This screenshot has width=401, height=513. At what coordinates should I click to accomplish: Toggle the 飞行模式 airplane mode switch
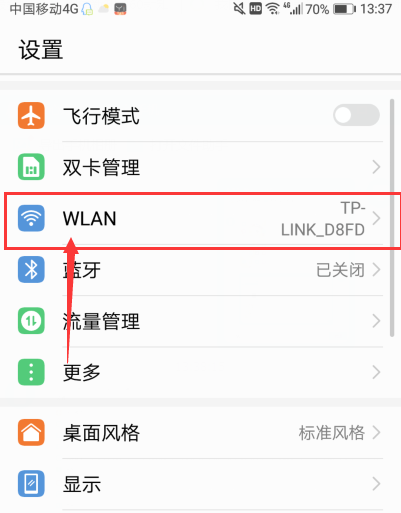click(356, 115)
